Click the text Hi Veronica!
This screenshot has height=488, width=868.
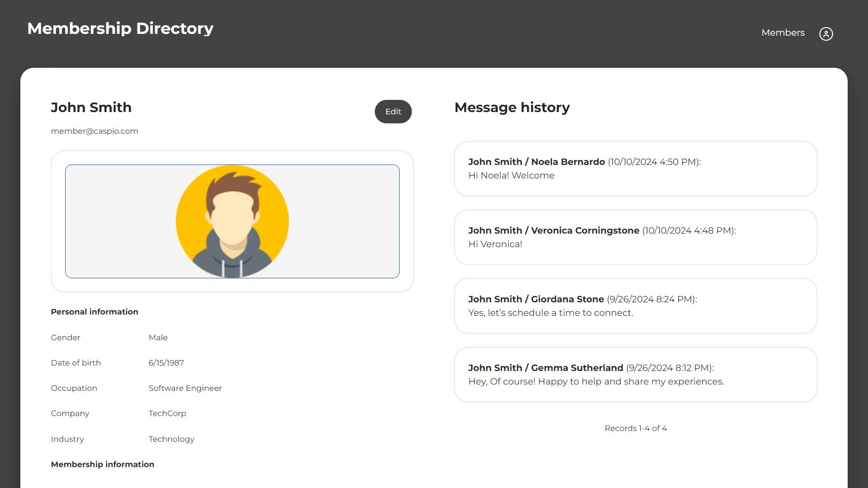(495, 244)
